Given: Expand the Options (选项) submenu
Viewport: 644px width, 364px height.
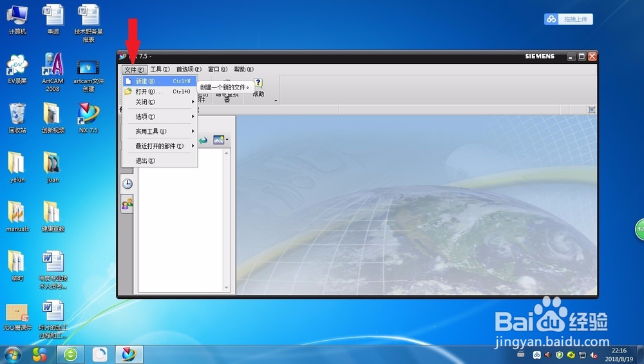Looking at the screenshot, I should tap(160, 117).
